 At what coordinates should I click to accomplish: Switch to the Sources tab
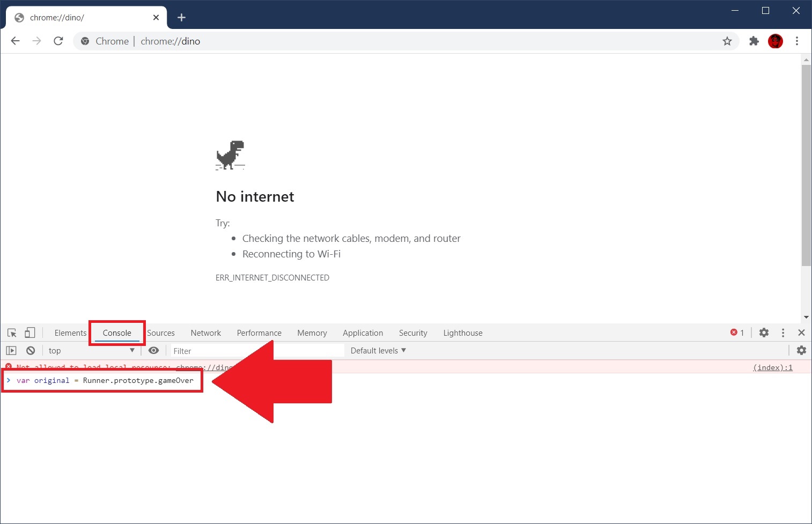[161, 333]
